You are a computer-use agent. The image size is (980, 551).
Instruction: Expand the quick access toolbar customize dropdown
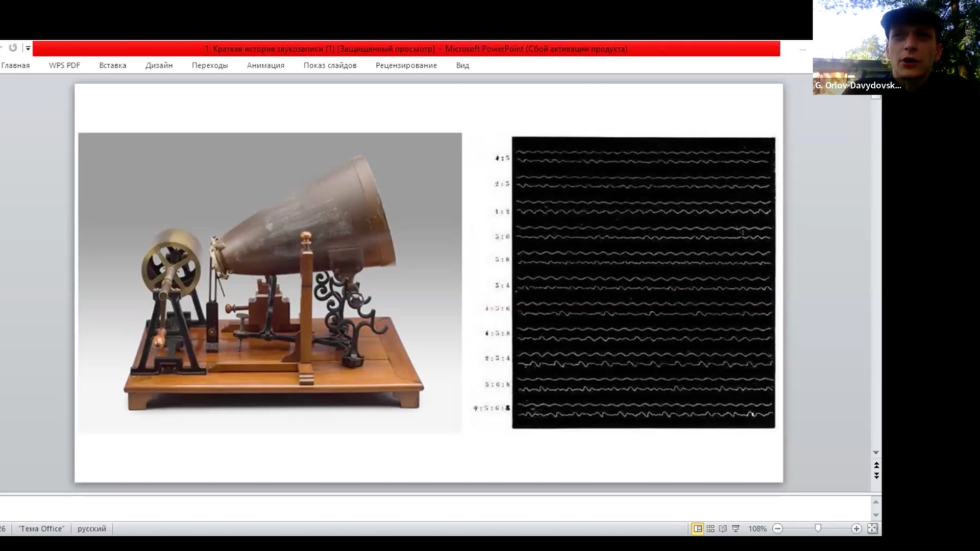[x=28, y=48]
